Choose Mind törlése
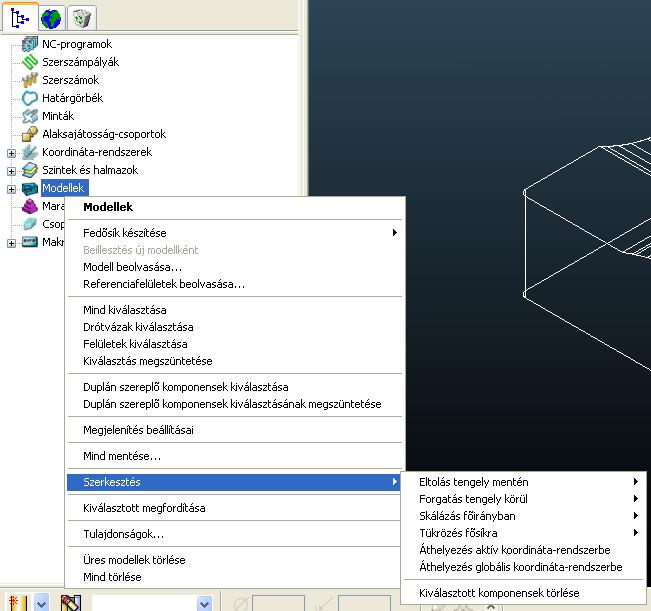This screenshot has width=651, height=611. pyautogui.click(x=235, y=577)
